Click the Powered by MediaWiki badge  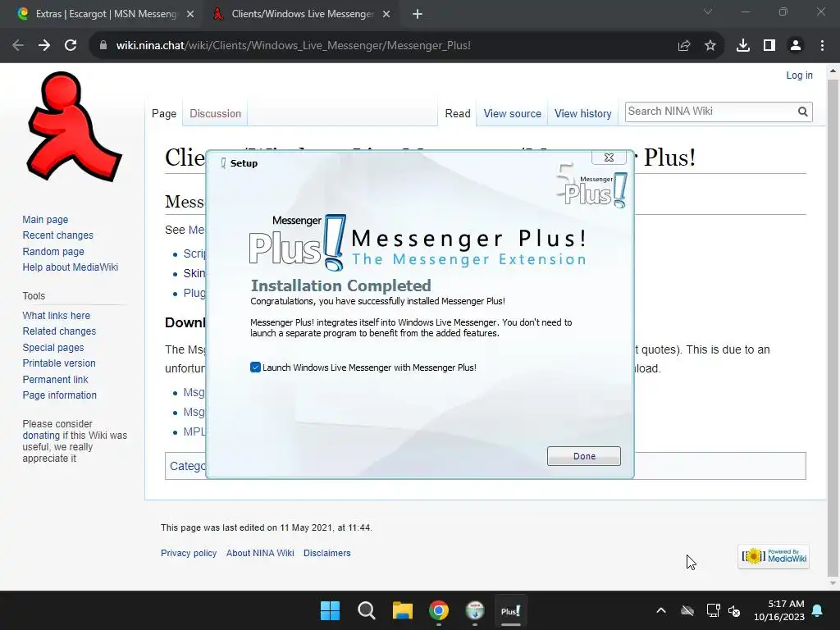point(774,557)
